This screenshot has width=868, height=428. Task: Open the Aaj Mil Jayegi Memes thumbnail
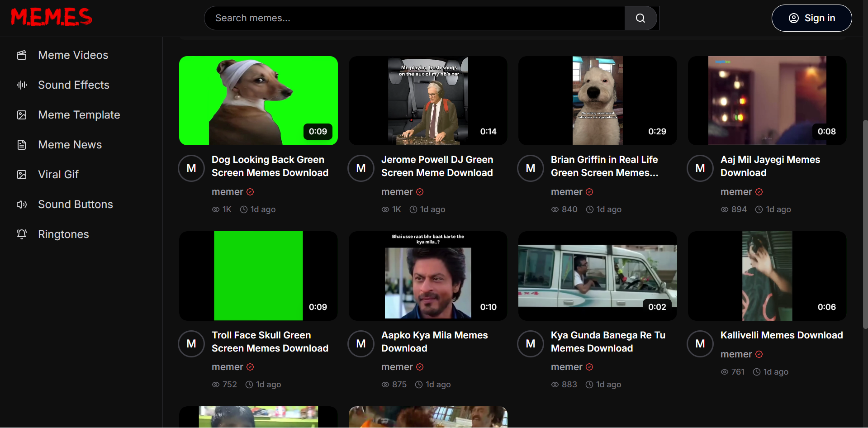point(767,100)
